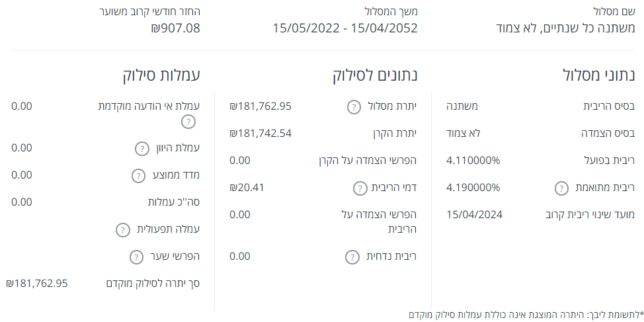Screen dimensions: 644x322
Task: Click the נתוני מסלול section heading
Action: click(x=598, y=75)
